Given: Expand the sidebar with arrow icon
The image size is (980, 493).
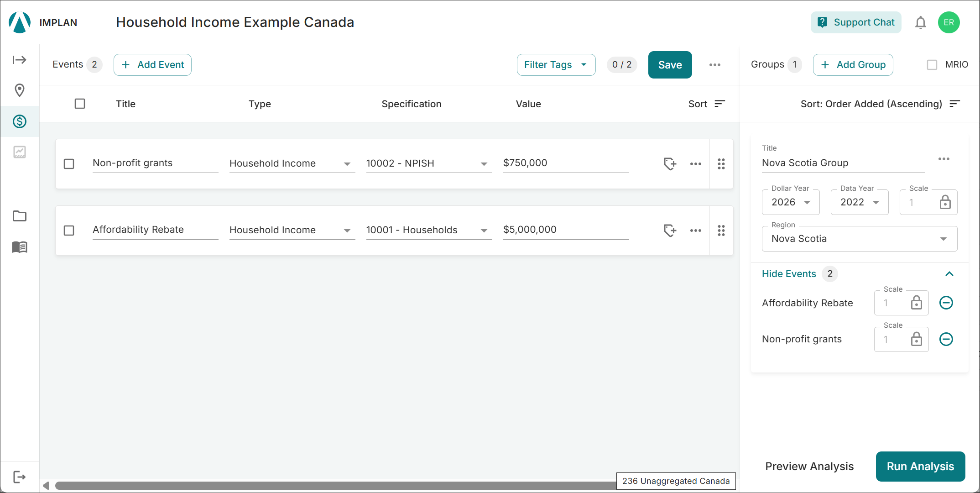Looking at the screenshot, I should (20, 60).
